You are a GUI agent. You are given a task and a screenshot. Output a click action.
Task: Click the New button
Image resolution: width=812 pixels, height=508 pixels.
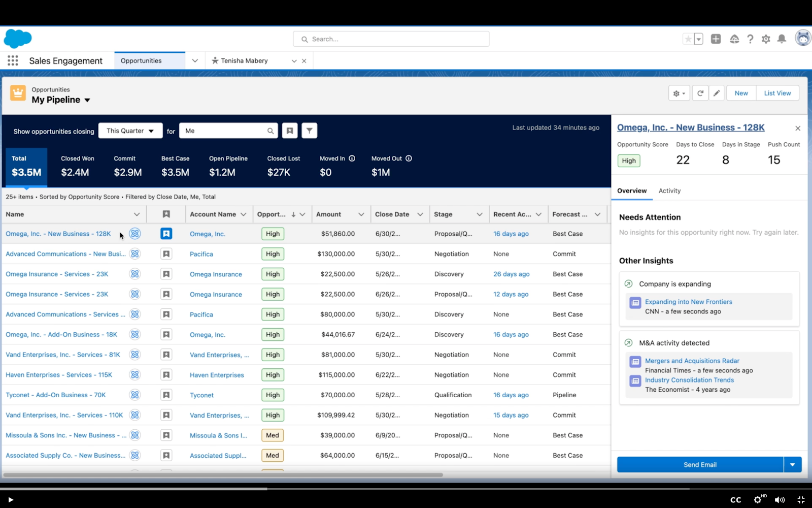740,93
